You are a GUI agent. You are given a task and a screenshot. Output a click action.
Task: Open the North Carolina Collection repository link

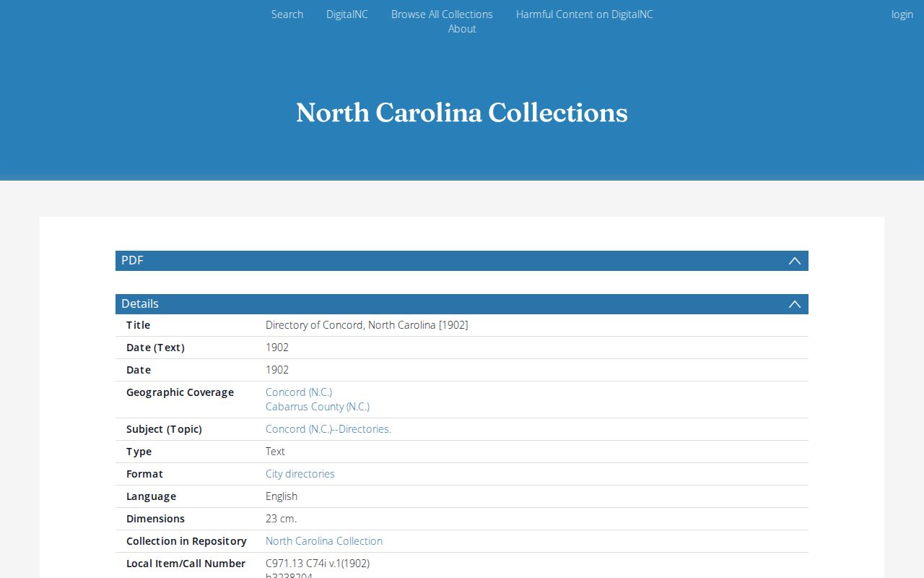click(324, 541)
